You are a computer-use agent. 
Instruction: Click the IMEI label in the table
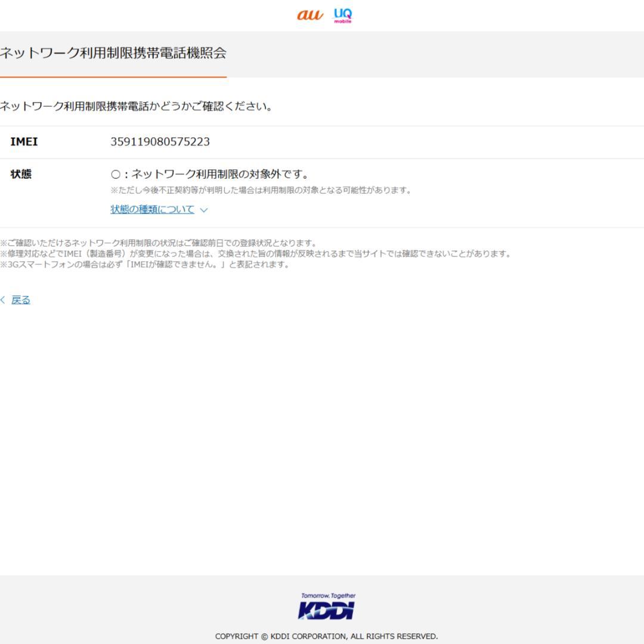23,141
